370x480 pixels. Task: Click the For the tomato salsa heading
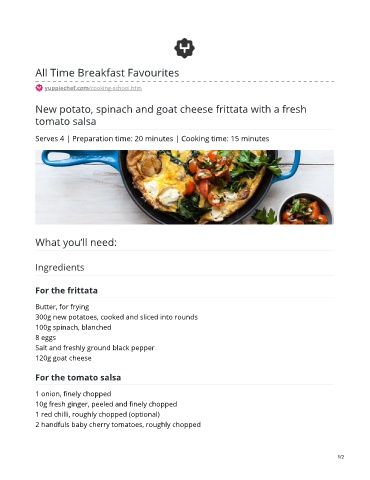pyautogui.click(x=78, y=377)
